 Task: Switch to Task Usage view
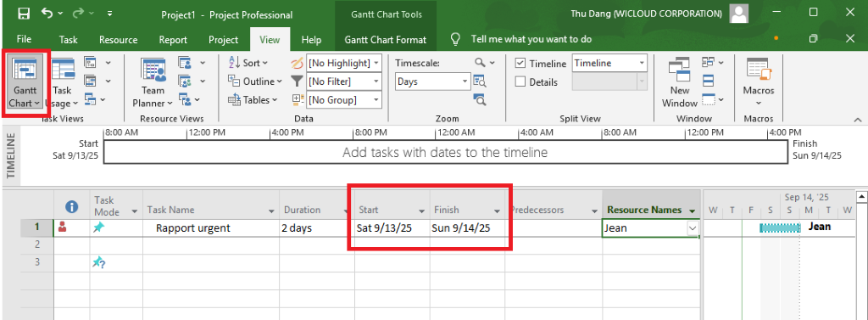point(62,82)
